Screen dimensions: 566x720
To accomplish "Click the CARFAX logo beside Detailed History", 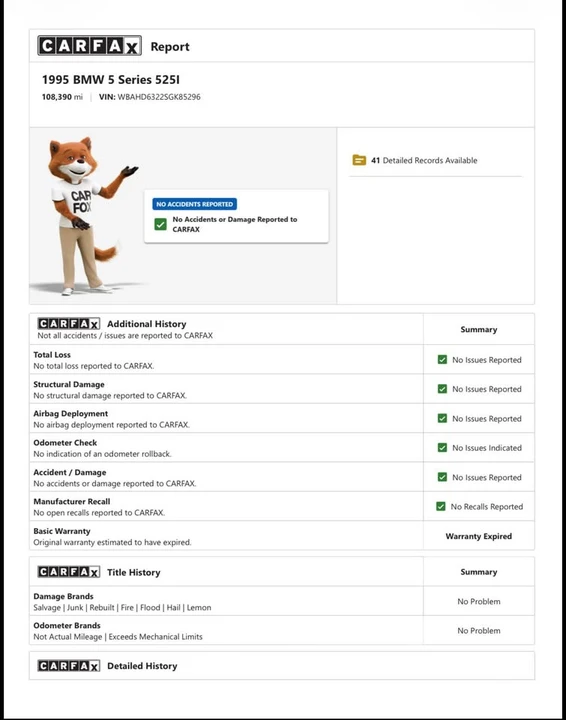I will coord(69,666).
